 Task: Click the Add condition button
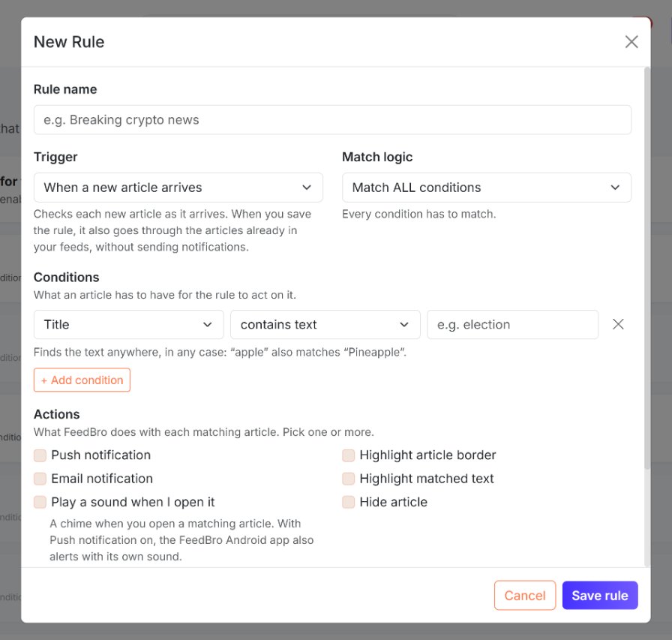82,380
